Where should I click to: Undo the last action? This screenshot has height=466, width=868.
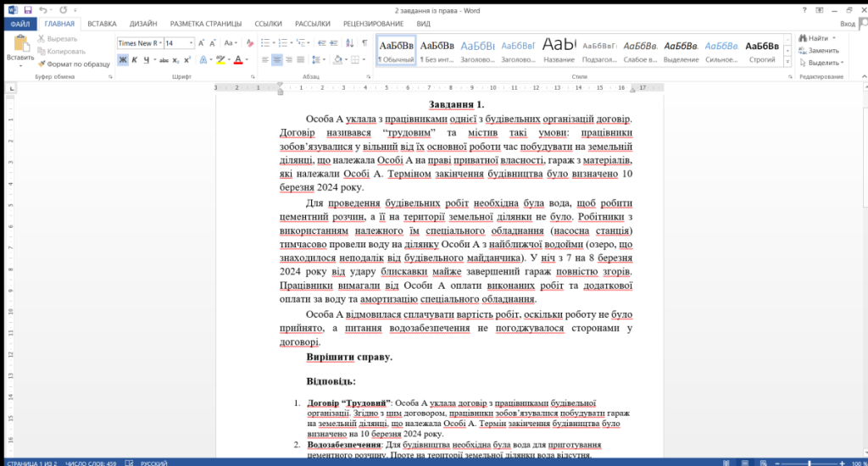click(x=42, y=10)
